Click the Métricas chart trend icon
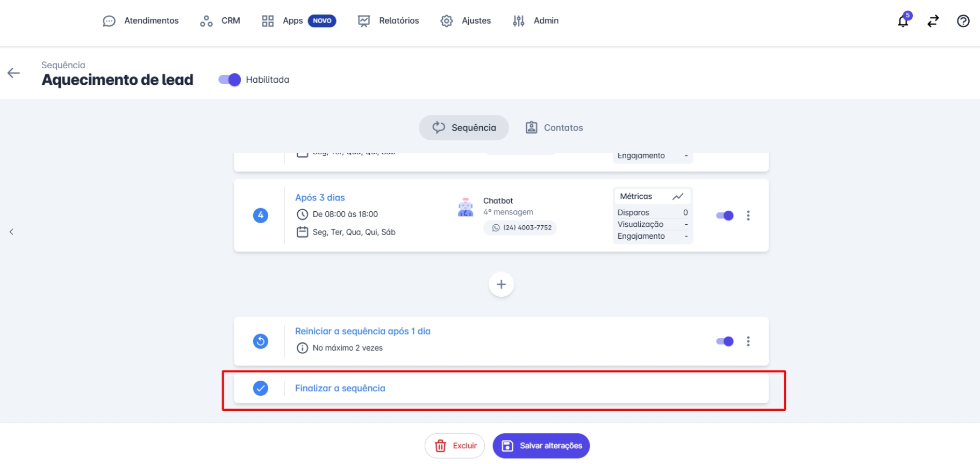The height and width of the screenshot is (464, 980). [x=678, y=196]
